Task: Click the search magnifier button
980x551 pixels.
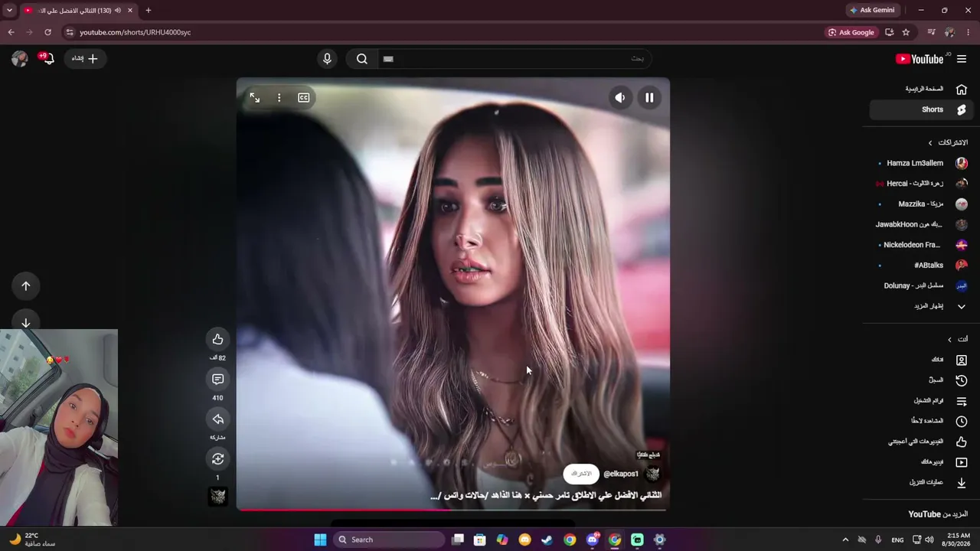Action: pyautogui.click(x=362, y=59)
